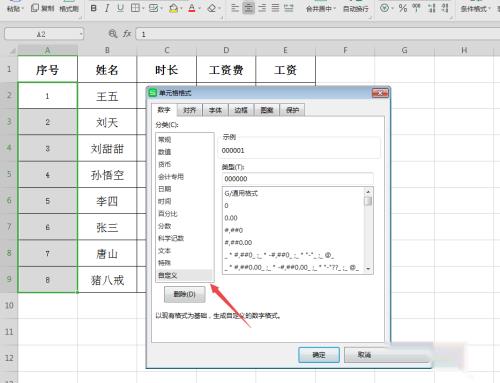Select 常规 in category list
Screen dimensions: 500x383
coord(184,139)
